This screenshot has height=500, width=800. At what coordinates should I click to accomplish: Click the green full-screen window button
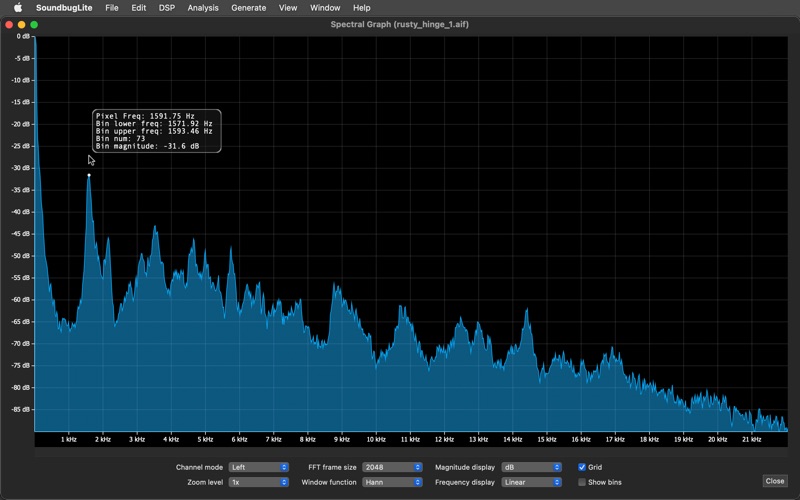34,24
